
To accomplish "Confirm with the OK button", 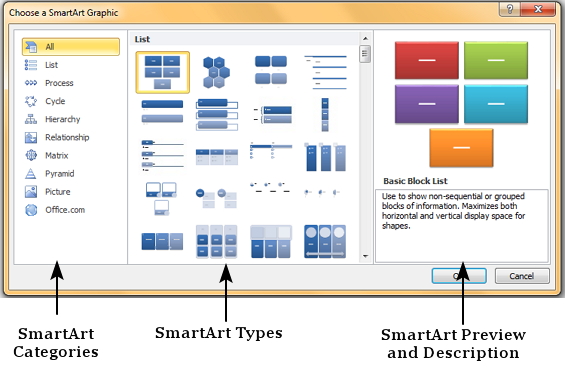I will point(459,276).
